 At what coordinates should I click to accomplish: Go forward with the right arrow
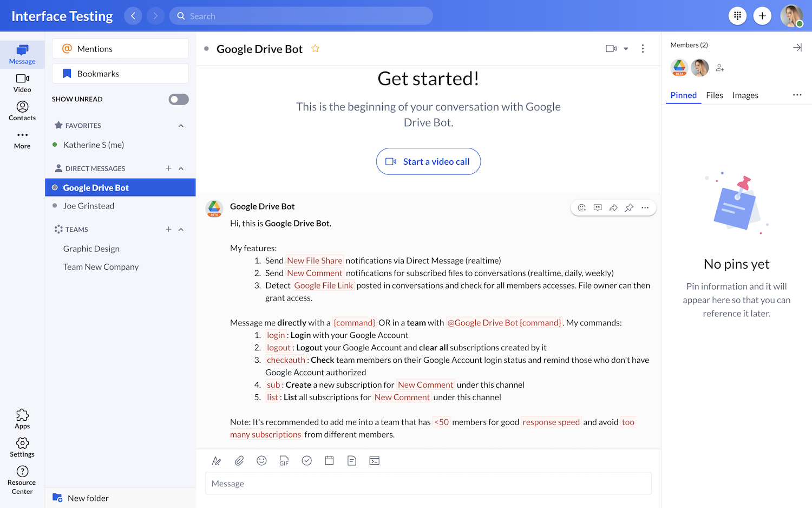(x=155, y=16)
